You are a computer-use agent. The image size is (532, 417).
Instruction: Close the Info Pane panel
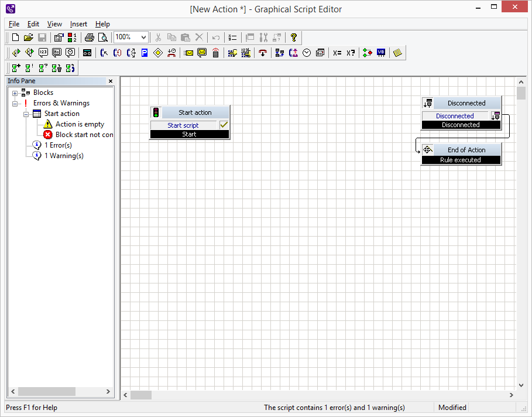111,81
